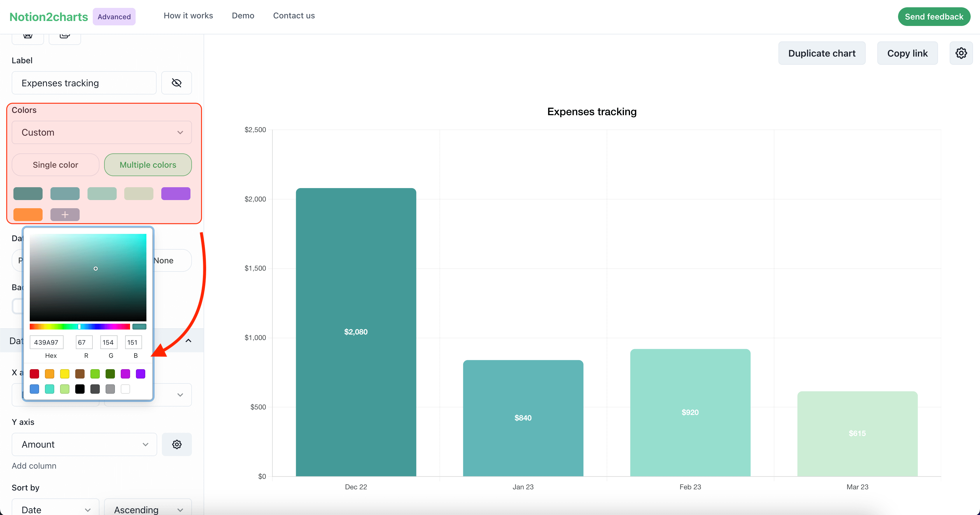The width and height of the screenshot is (980, 515).
Task: Go to Contact us page
Action: [294, 15]
